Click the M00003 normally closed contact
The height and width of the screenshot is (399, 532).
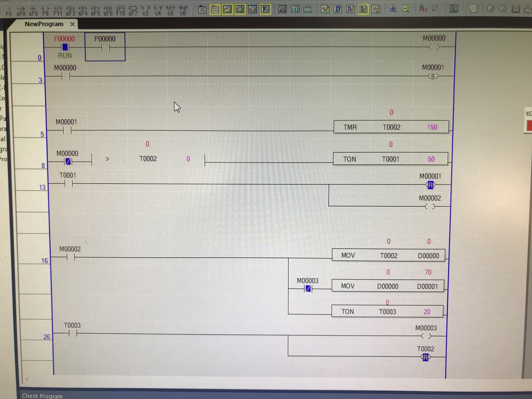pos(308,289)
